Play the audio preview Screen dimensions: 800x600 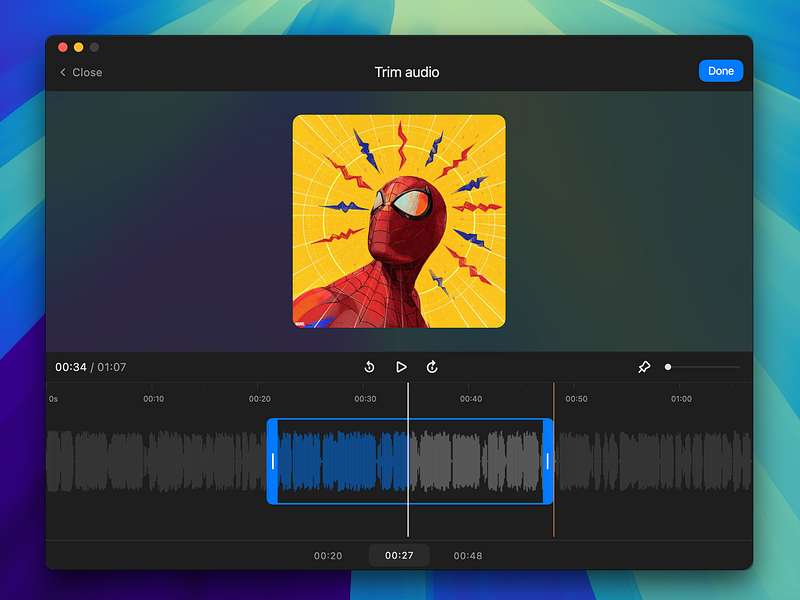(x=401, y=367)
